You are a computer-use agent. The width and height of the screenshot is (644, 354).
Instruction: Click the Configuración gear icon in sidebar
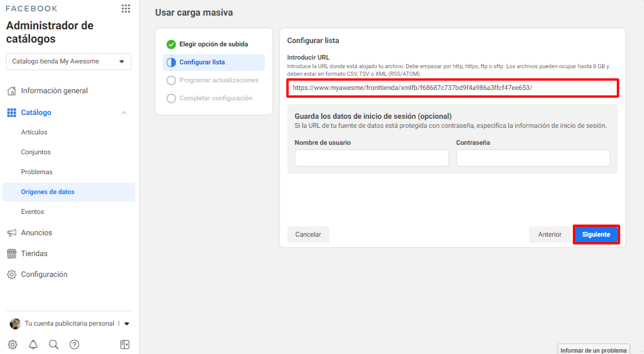pyautogui.click(x=12, y=274)
